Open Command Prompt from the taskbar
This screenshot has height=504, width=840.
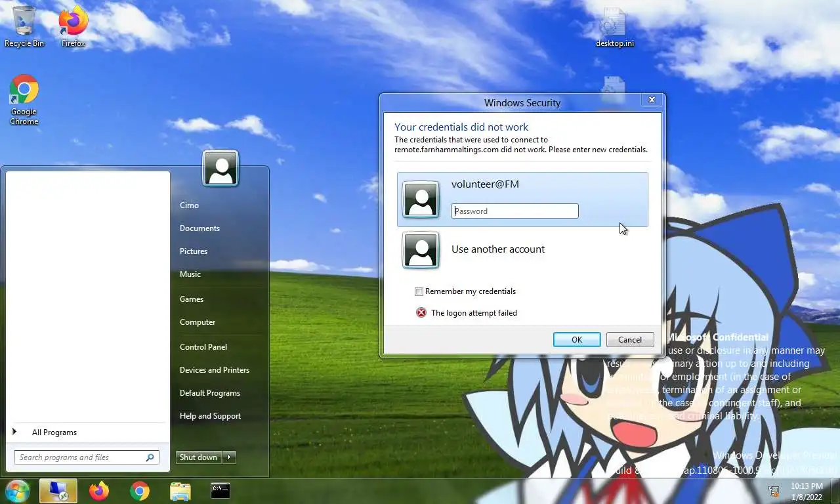point(220,490)
